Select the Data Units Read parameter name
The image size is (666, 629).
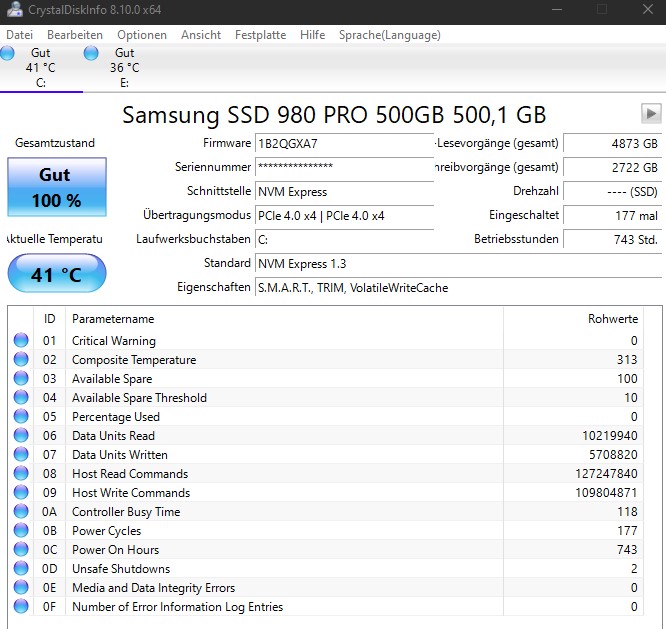click(113, 436)
